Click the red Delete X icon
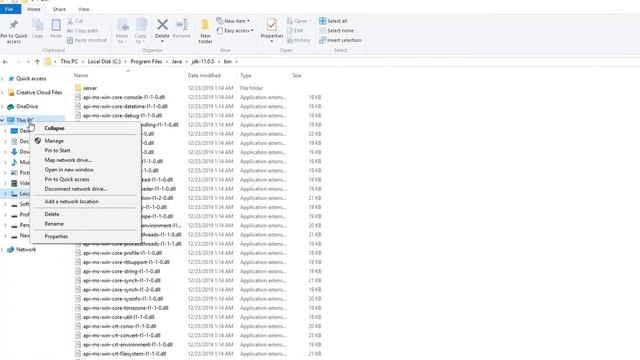Screen dimensions: 640x360 tap(162, 24)
